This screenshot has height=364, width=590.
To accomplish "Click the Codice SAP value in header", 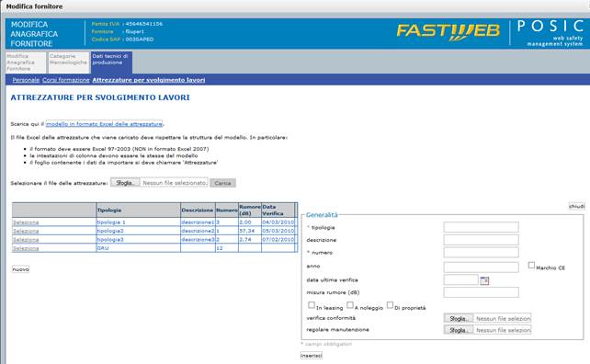I will tap(140, 40).
